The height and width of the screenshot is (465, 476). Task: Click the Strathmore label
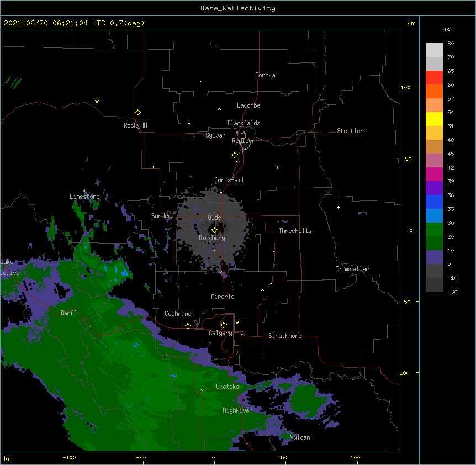[285, 336]
